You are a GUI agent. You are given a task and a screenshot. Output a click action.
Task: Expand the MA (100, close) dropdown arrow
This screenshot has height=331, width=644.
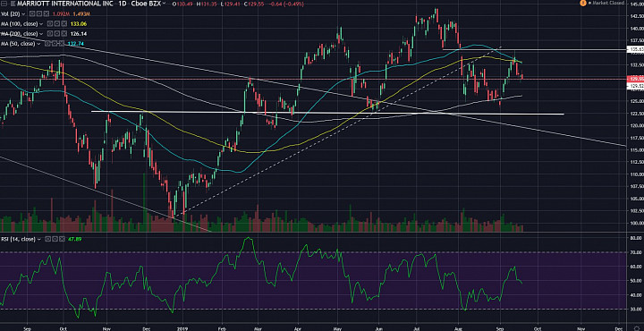click(x=41, y=24)
